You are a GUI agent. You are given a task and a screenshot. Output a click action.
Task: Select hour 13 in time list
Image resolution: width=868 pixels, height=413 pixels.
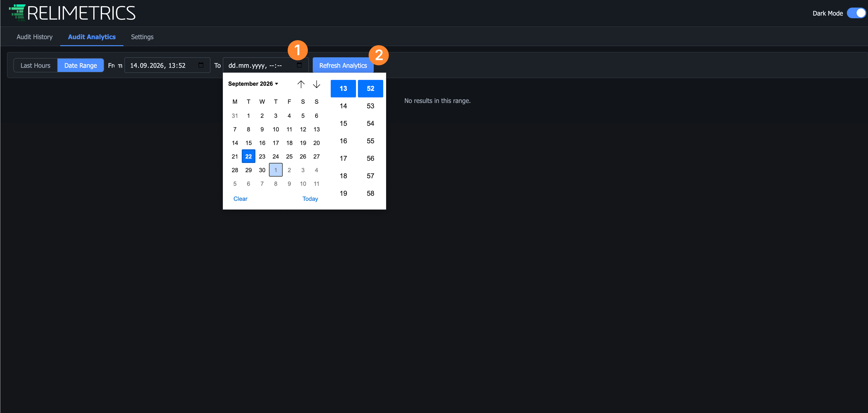(x=343, y=89)
